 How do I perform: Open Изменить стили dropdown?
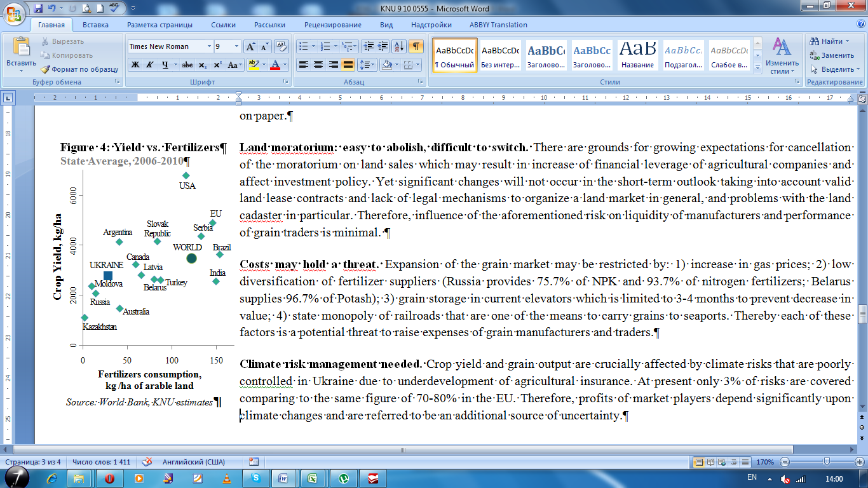pos(782,55)
